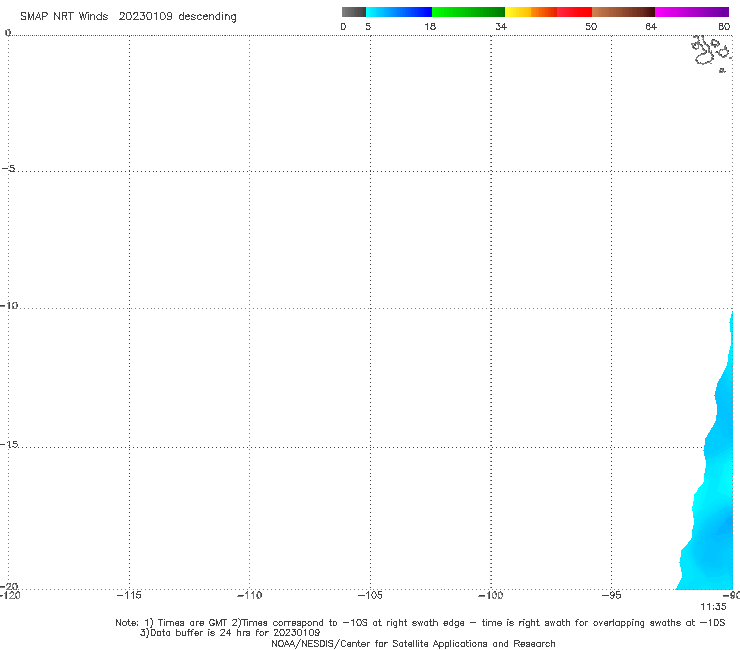
Task: Click the longitude axis label "-115"
Action: coord(129,595)
